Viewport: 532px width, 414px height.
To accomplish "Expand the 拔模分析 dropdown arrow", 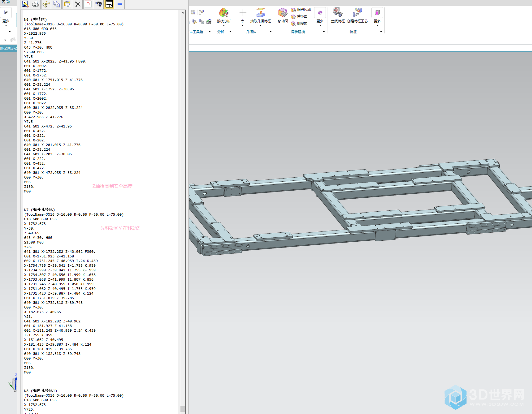I will [224, 26].
